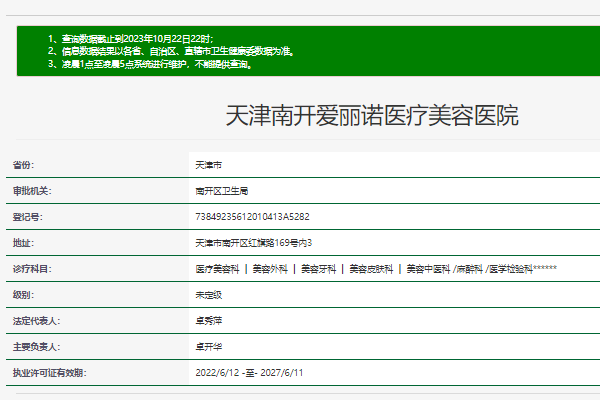Image resolution: width=600 pixels, height=400 pixels.
Task: Select the address 天津市南开区红旗路169号内3
Action: tap(254, 243)
